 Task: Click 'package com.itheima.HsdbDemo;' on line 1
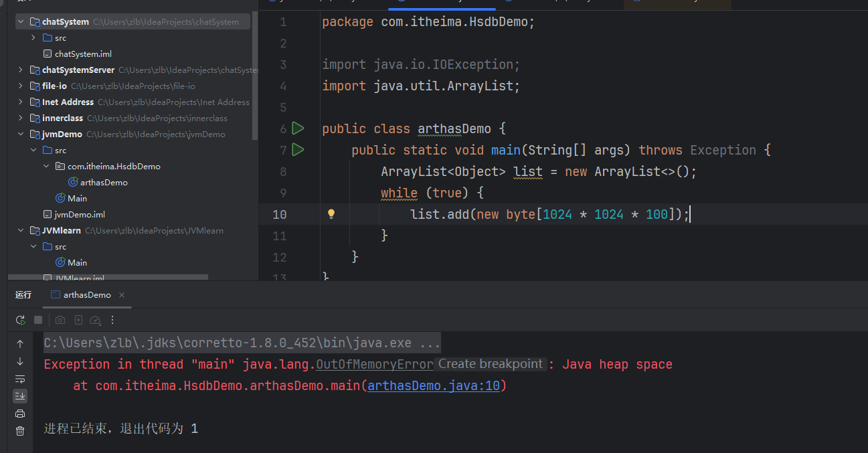pos(428,22)
